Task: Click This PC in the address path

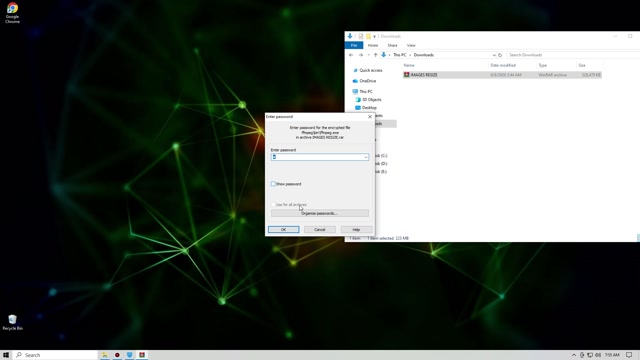Action: (400, 55)
